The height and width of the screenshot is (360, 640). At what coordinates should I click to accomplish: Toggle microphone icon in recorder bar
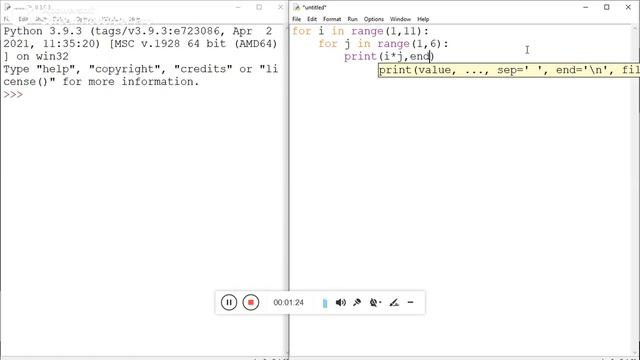[x=357, y=302]
